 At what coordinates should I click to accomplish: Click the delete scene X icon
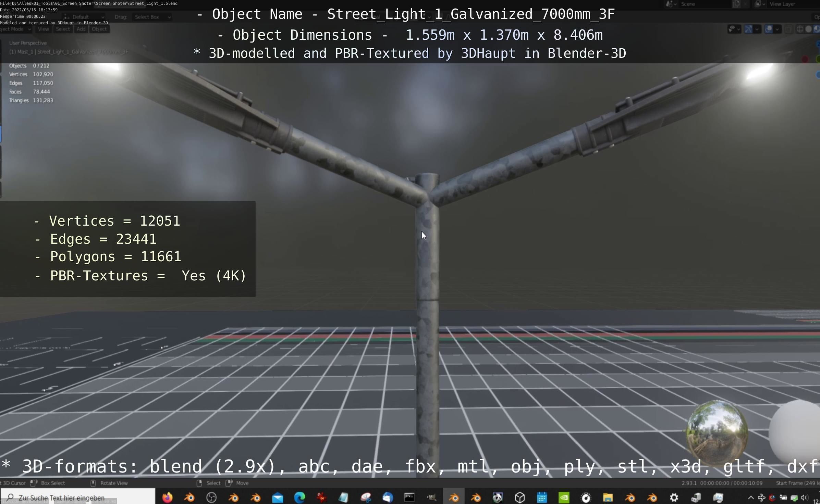point(745,4)
